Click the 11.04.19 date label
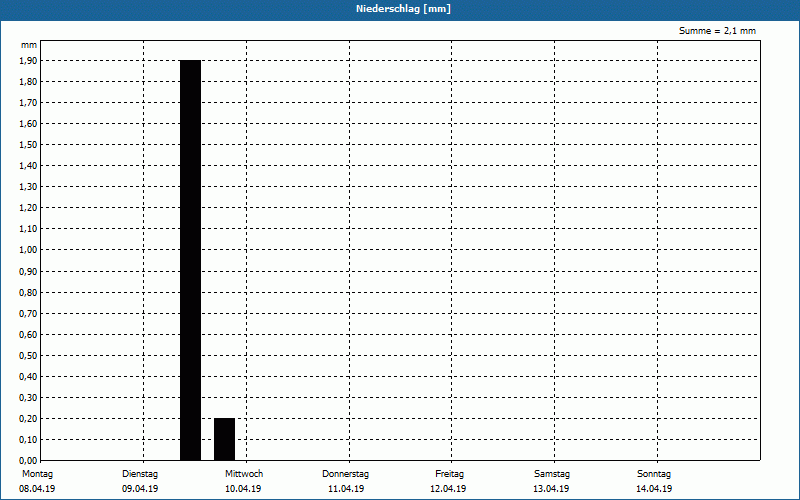 point(346,489)
